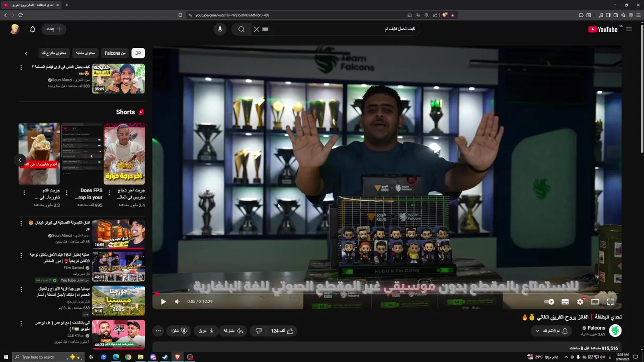Bookmark this page in address bar
The image size is (644, 362).
(180, 15)
